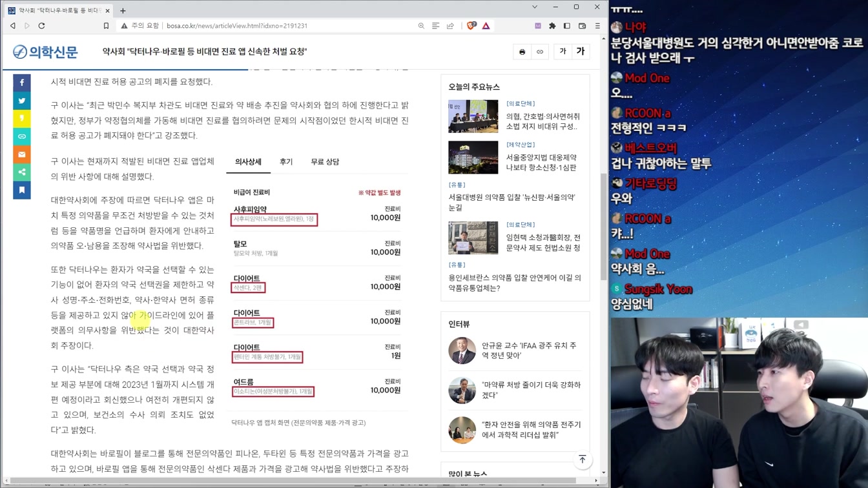Open the Brave Wallet icon
This screenshot has height=488, width=868.
click(x=582, y=26)
